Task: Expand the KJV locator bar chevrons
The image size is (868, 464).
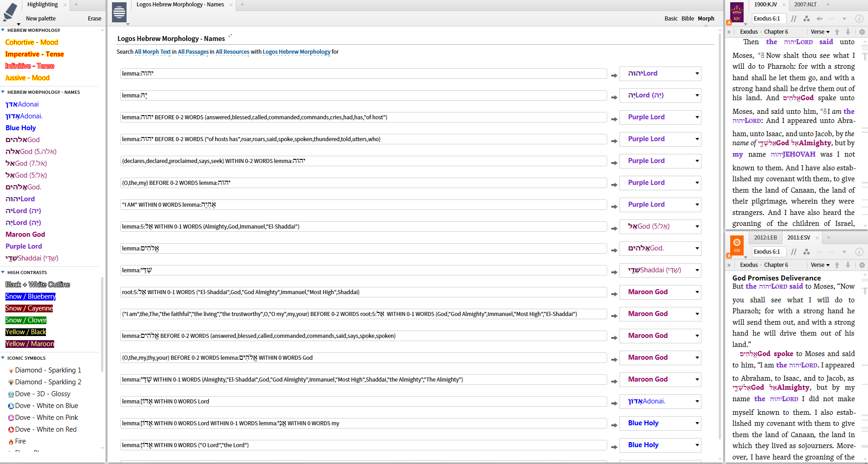Action: tap(729, 32)
